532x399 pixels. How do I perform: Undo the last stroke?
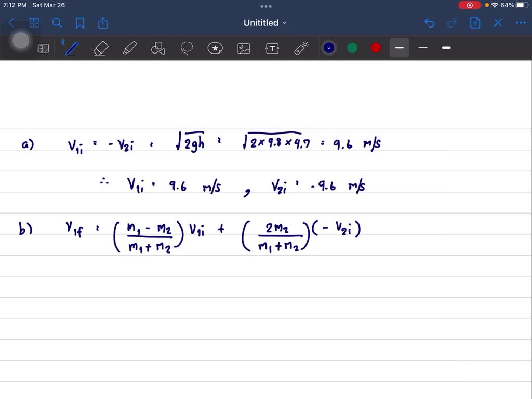coord(429,23)
